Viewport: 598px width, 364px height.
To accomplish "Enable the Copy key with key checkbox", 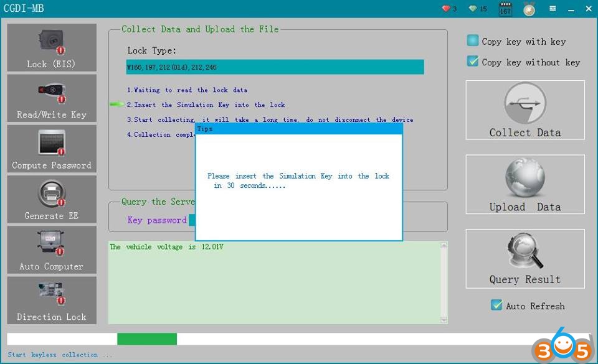I will (x=473, y=41).
